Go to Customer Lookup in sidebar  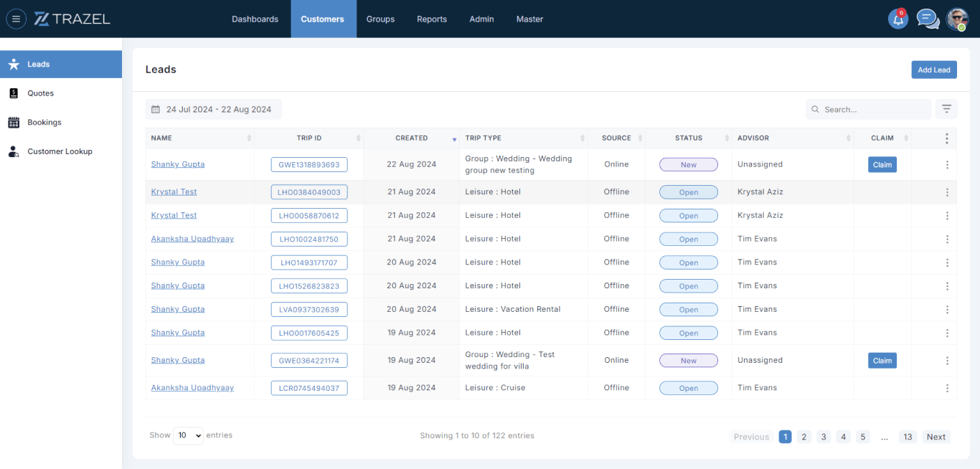[x=60, y=151]
